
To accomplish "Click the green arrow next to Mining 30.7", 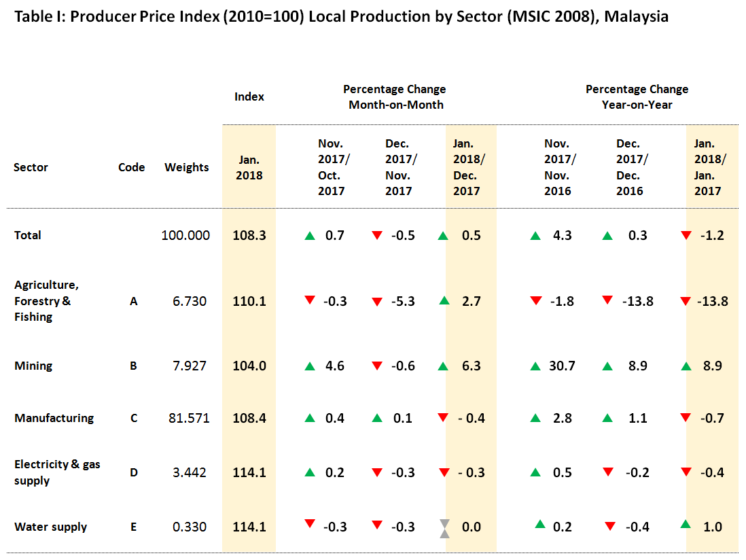I will tap(536, 366).
